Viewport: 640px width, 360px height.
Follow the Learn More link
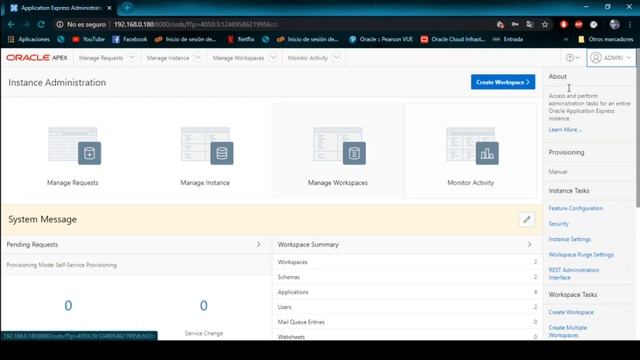(565, 130)
